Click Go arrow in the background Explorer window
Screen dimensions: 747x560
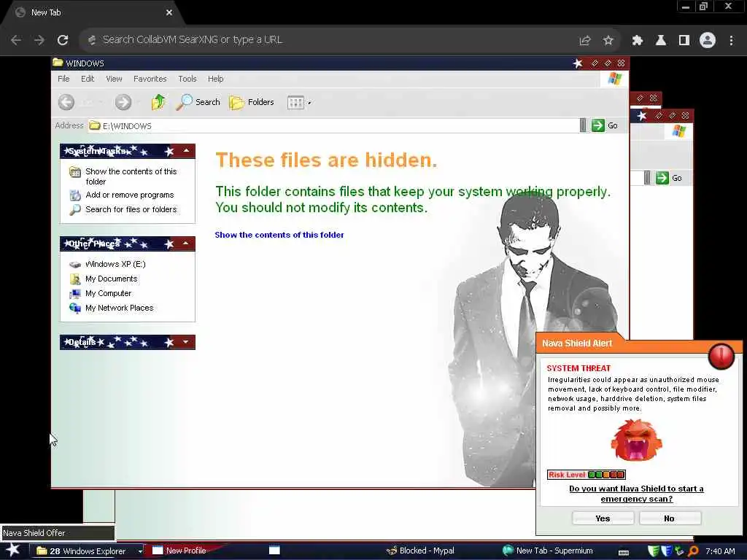pos(662,178)
